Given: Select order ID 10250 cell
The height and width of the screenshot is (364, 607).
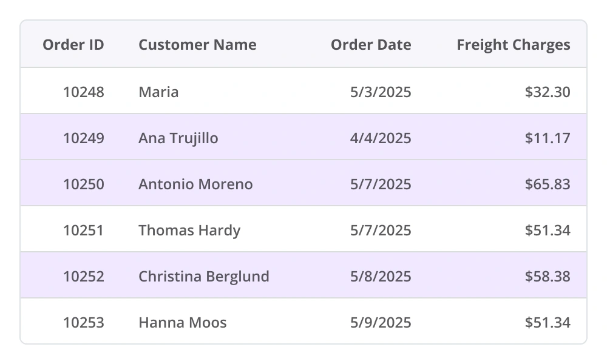Looking at the screenshot, I should (83, 184).
